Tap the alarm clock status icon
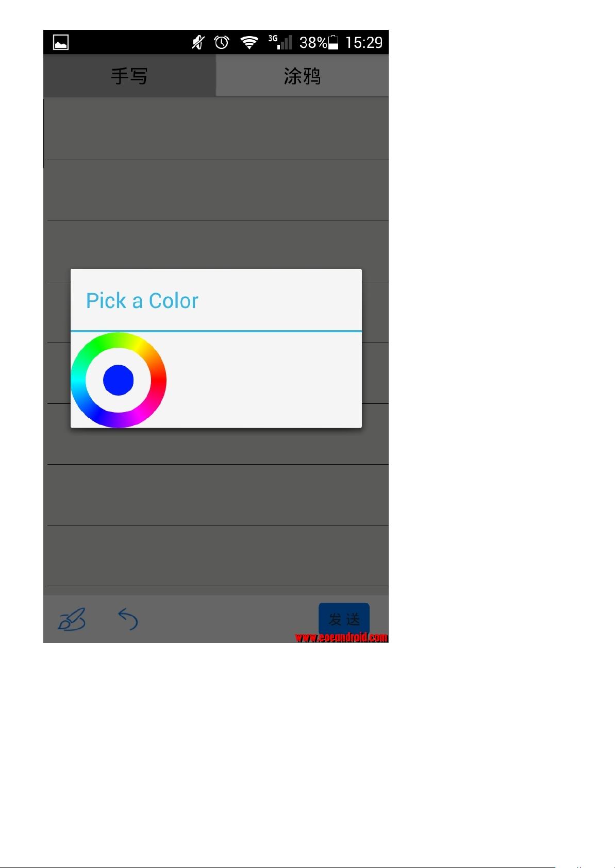The height and width of the screenshot is (868, 615). click(x=222, y=42)
